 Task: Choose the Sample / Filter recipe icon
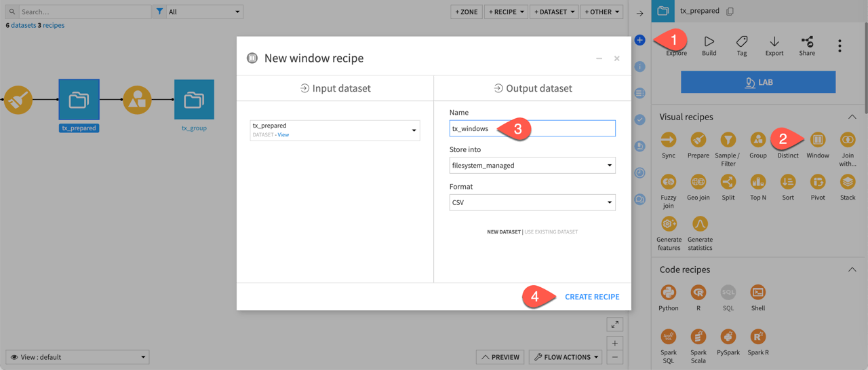pyautogui.click(x=728, y=140)
